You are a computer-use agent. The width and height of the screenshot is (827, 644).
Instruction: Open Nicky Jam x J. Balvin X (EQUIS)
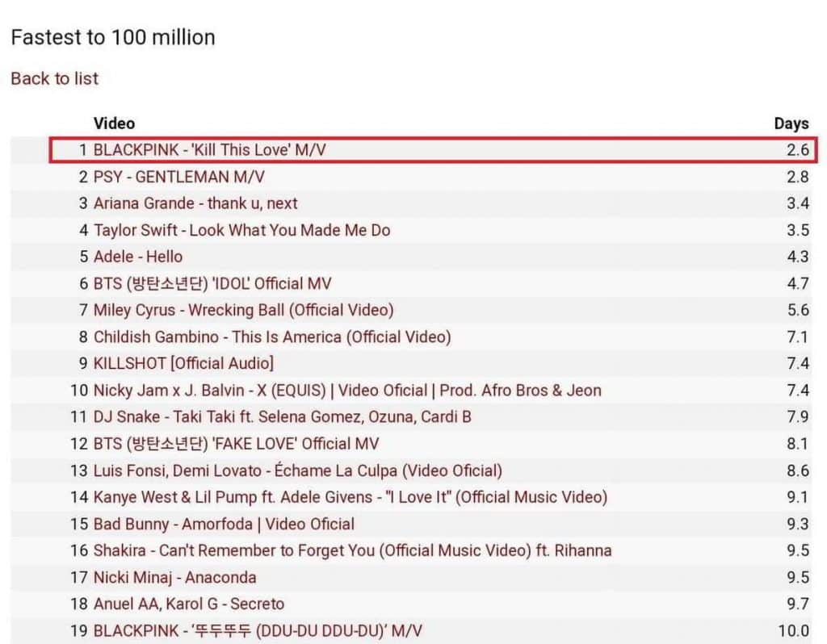[347, 391]
